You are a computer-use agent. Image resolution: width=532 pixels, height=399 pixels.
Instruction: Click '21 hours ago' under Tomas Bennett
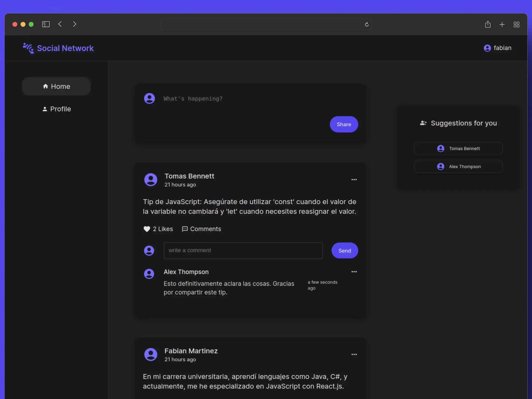pyautogui.click(x=180, y=185)
